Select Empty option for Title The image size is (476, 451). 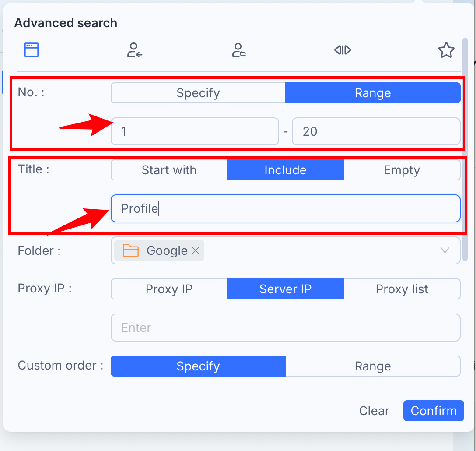pos(402,170)
